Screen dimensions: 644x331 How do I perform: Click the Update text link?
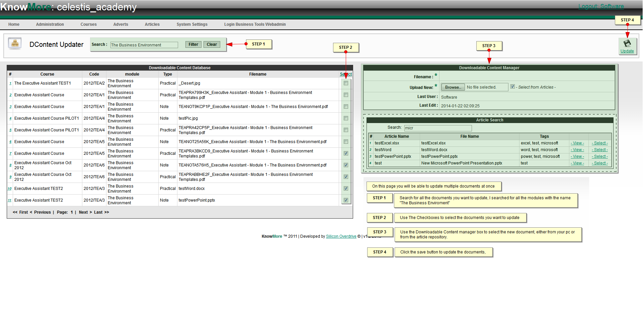pyautogui.click(x=627, y=51)
